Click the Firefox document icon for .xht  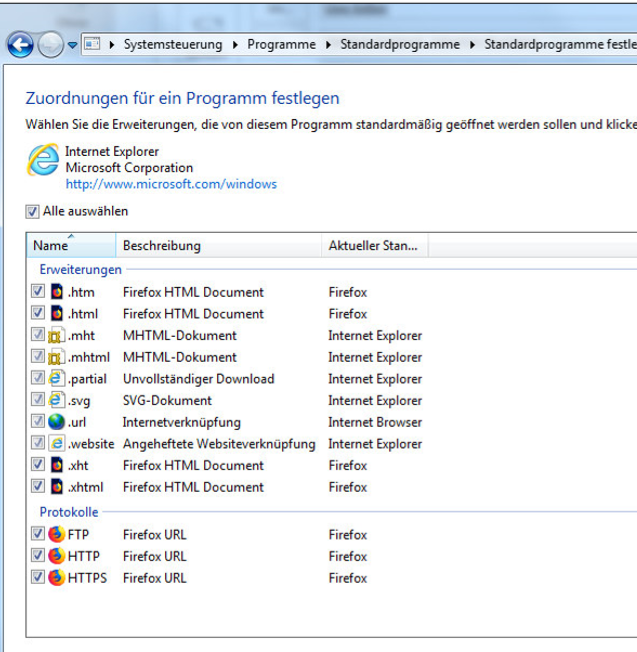click(57, 464)
